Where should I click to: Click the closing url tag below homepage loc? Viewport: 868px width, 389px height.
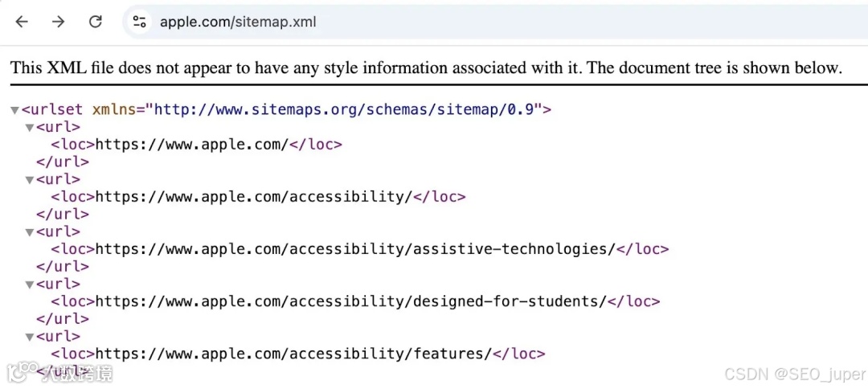pos(63,162)
